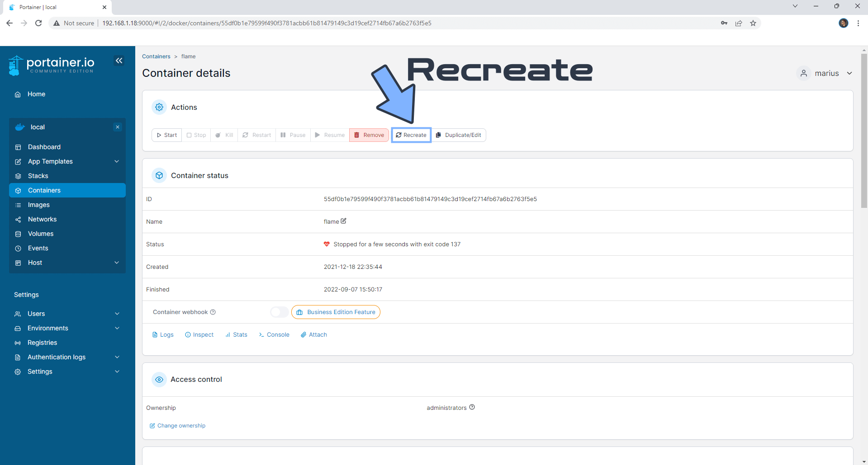The image size is (868, 465).
Task: Click the Container status cube icon
Action: [x=159, y=175]
